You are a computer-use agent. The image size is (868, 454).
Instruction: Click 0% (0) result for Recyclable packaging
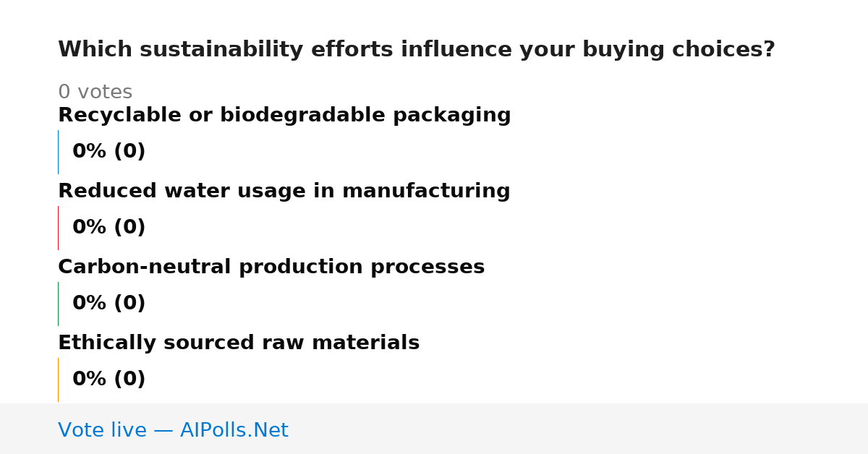pyautogui.click(x=109, y=152)
